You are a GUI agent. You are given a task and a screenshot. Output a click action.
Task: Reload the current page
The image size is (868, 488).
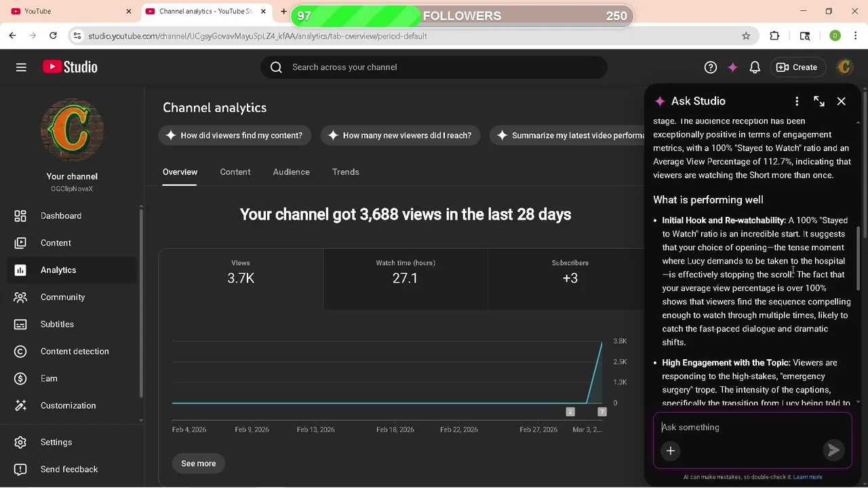54,36
